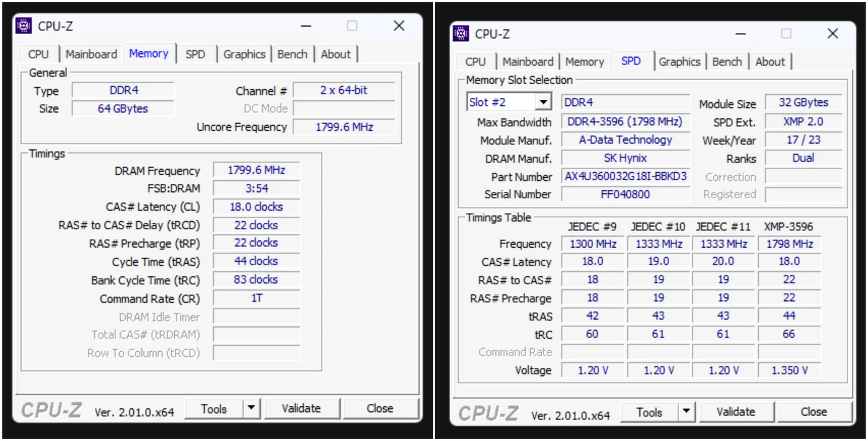Viewport: 868px width, 441px height.
Task: Click the XMP 2.0 SPD Ext. value
Action: pyautogui.click(x=804, y=121)
